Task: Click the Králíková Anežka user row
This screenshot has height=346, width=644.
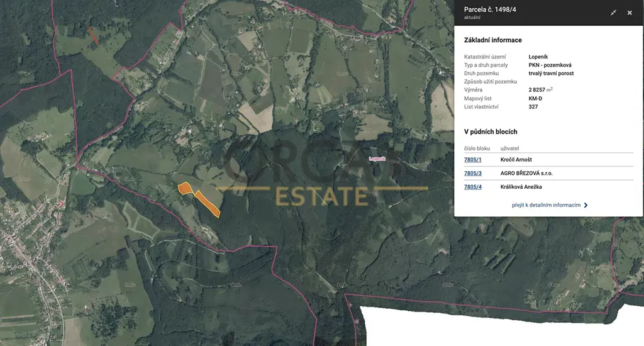Action: (521, 187)
